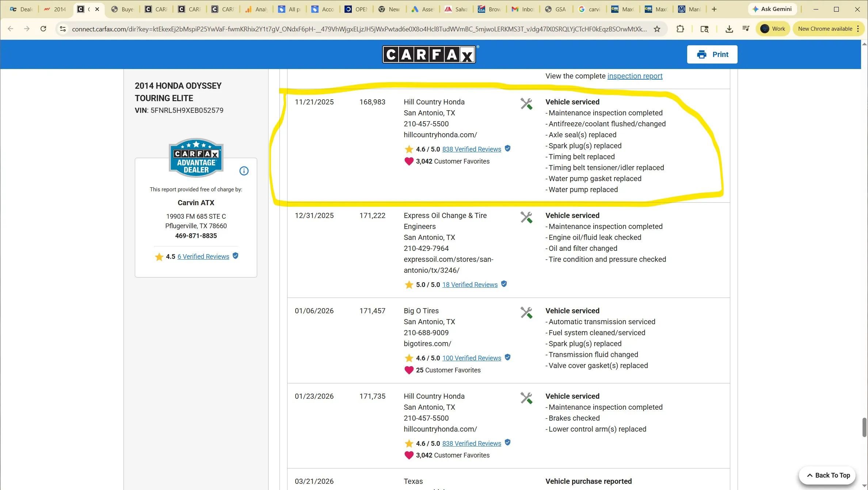Switch to the GSA browser tab
Viewport: 868px width, 490px height.
(555, 9)
